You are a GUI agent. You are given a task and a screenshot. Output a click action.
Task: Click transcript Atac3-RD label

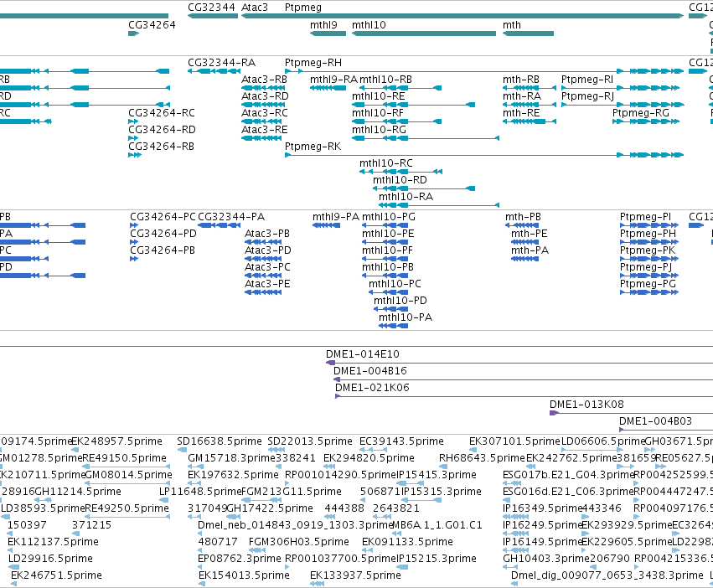click(x=265, y=96)
